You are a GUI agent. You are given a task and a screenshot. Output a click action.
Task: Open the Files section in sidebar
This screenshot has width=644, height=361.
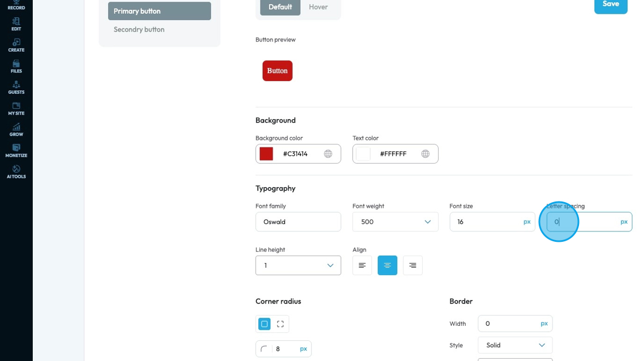16,66
